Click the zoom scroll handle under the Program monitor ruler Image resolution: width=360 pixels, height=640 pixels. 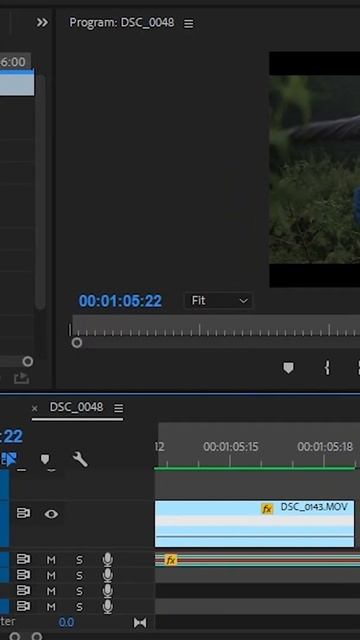(x=77, y=343)
